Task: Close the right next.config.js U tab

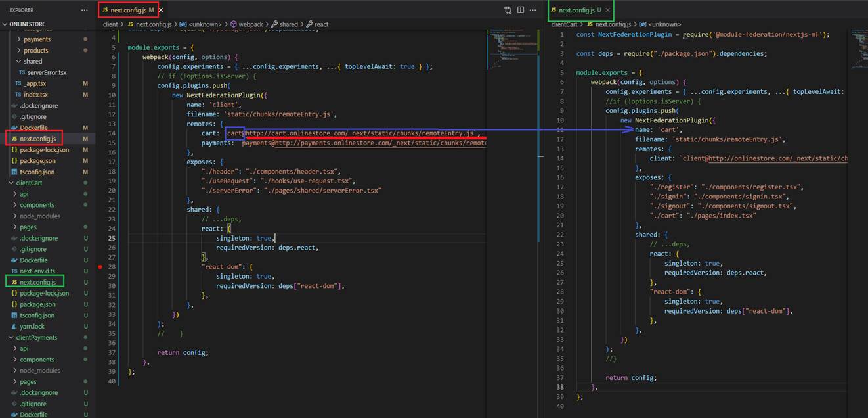Action: click(x=608, y=11)
